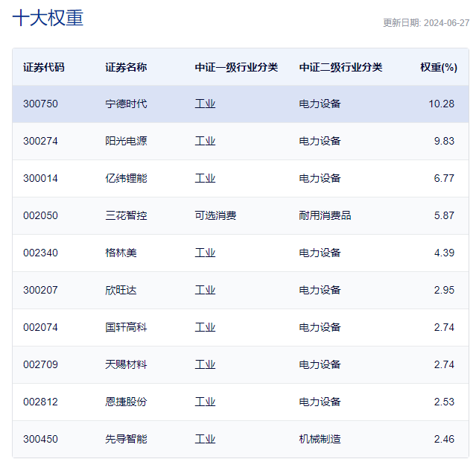Screen dimensions: 476x462
Task: Click the update date 2024-06-27
Action: (x=446, y=23)
